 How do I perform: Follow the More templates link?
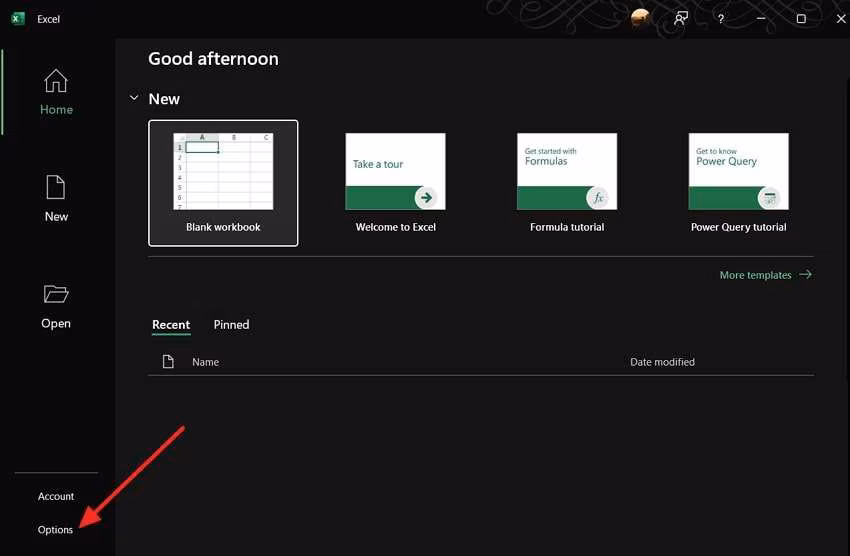click(765, 275)
